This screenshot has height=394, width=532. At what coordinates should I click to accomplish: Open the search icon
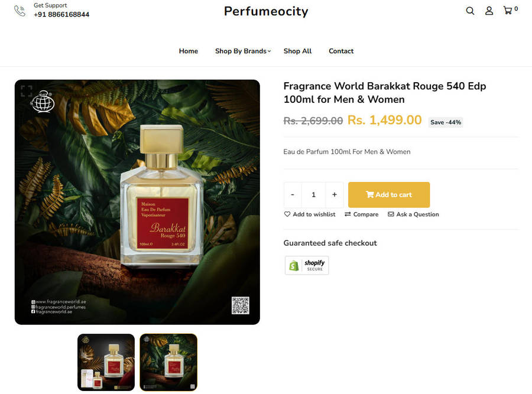[x=470, y=11]
